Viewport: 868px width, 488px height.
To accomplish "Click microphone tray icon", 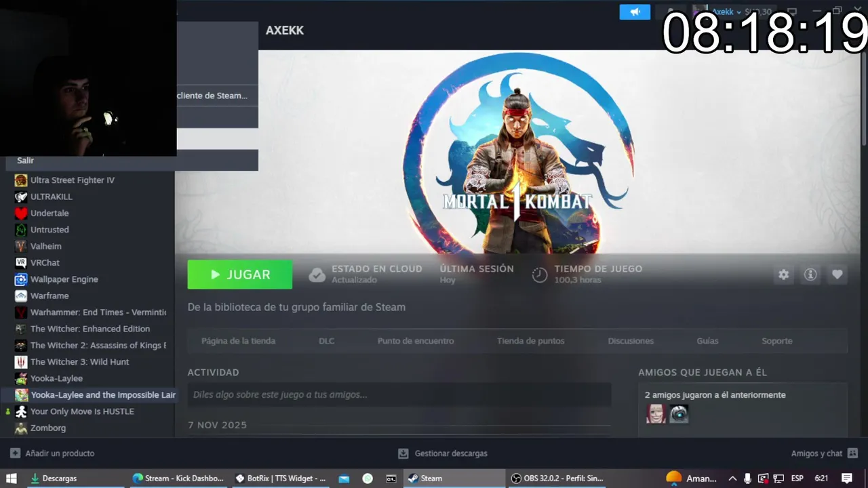I will point(747,478).
